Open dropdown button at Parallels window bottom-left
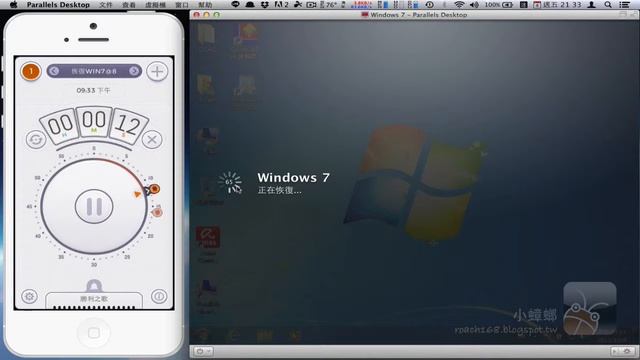This screenshot has width=640, height=360. (202, 351)
